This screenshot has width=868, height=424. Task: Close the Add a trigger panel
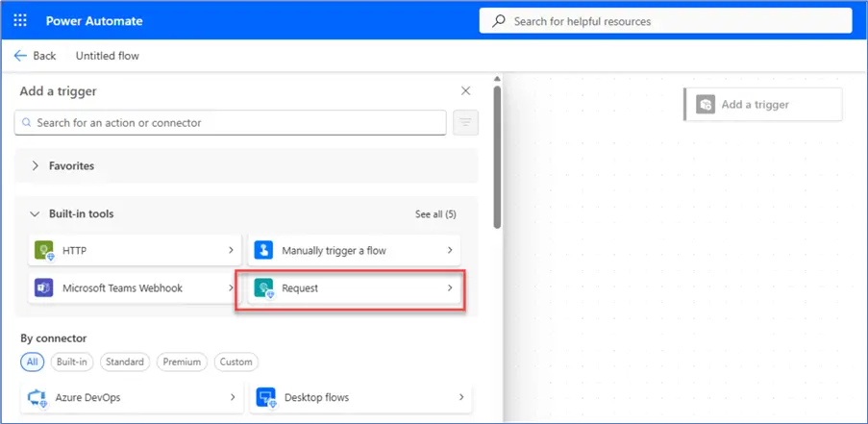pos(466,90)
